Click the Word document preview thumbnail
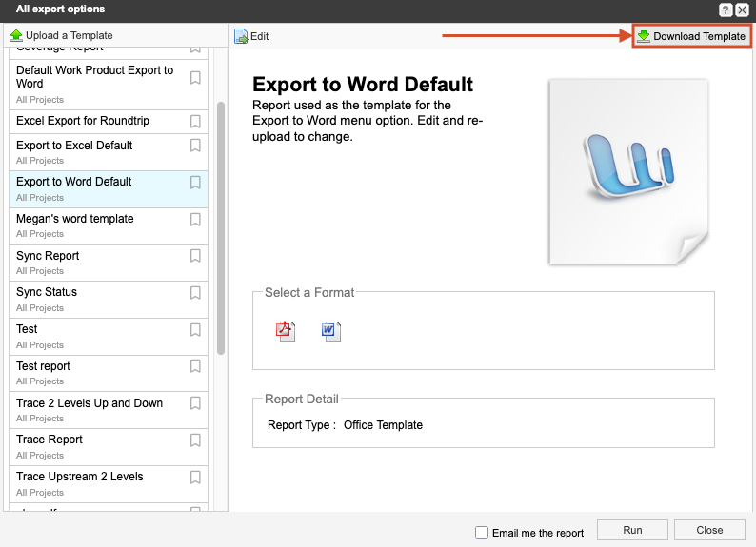Screen dimensions: 756x547 pos(629,171)
